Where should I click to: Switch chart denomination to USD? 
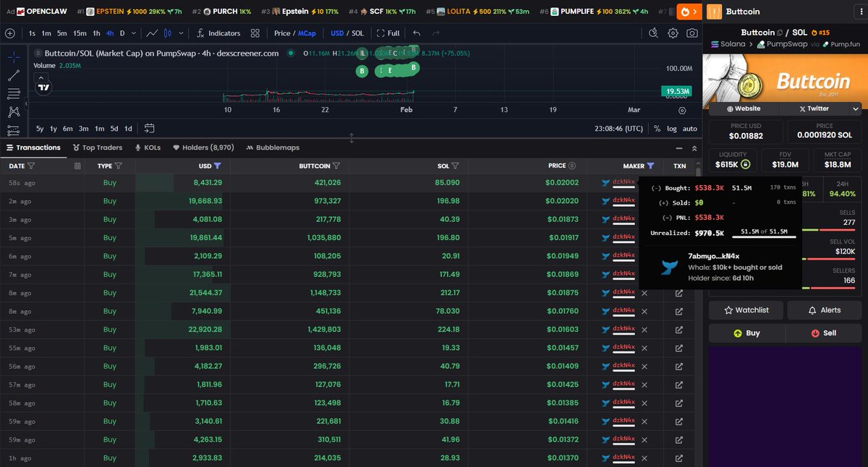click(x=337, y=33)
